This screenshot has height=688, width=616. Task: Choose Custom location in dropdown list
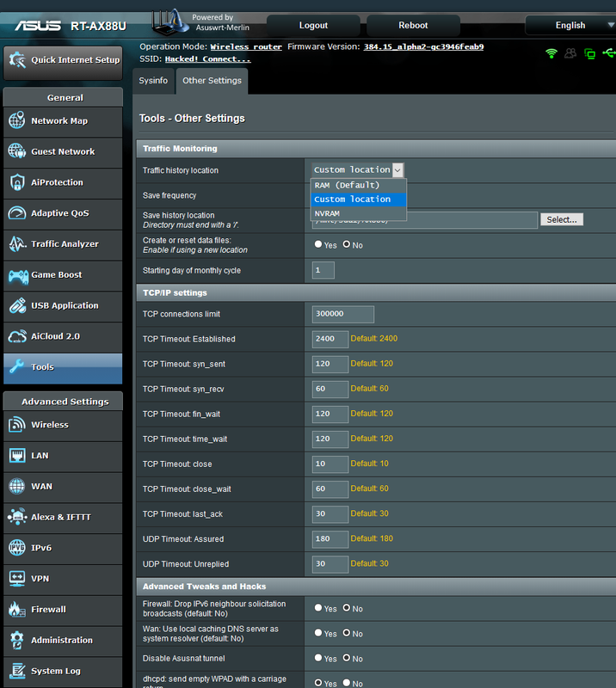tap(358, 200)
